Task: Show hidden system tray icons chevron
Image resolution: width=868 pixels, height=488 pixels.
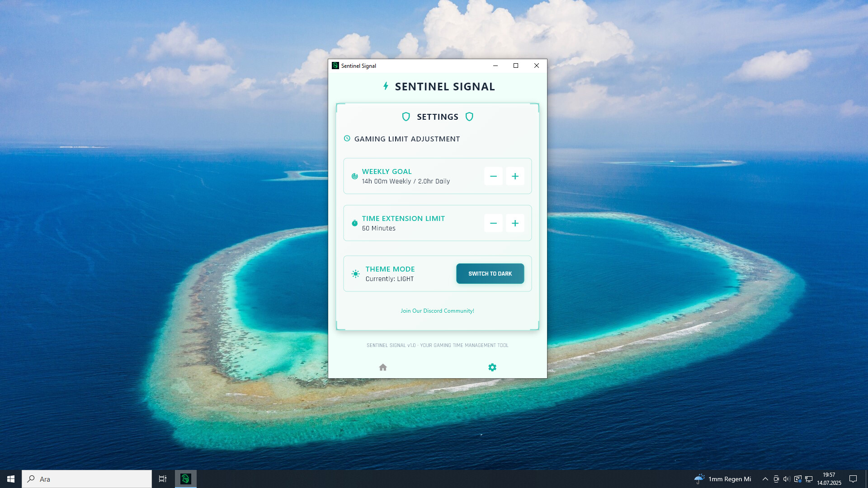Action: tap(765, 479)
